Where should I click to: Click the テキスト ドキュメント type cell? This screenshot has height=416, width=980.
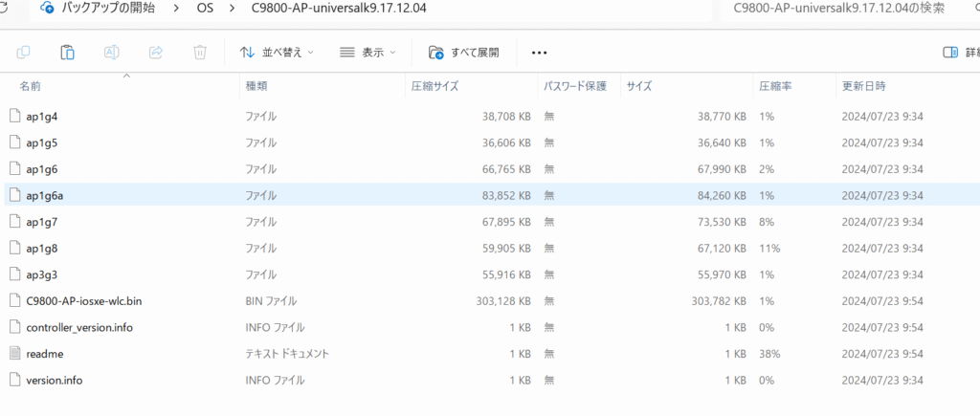[287, 354]
